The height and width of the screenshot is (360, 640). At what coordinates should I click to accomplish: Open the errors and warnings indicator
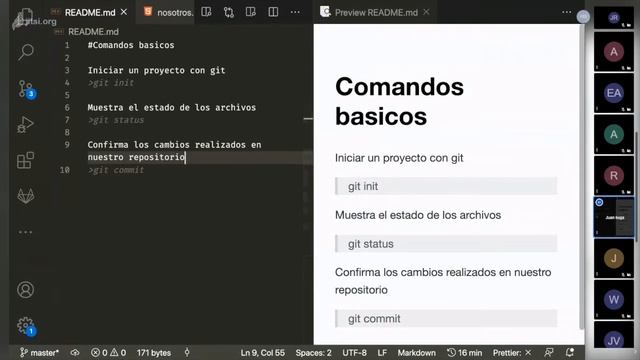tap(108, 353)
